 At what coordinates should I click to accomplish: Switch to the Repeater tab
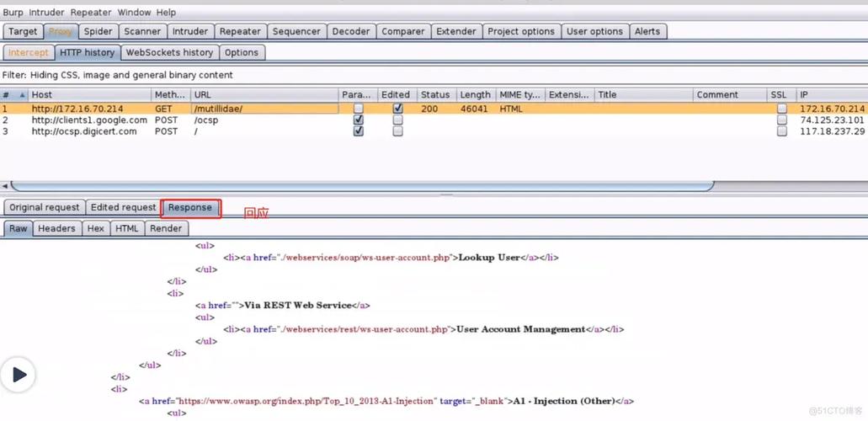tap(240, 31)
